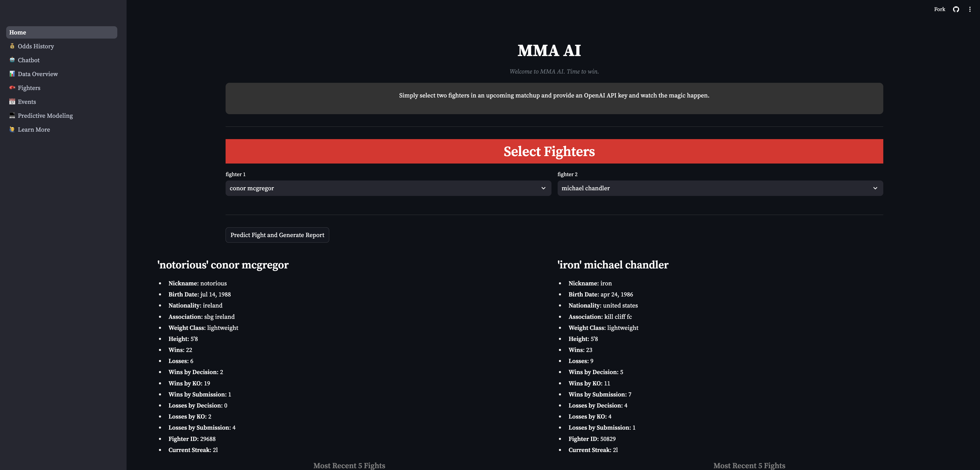980x470 pixels.
Task: Click the boxing glove icon next to Fighters
Action: coord(12,87)
